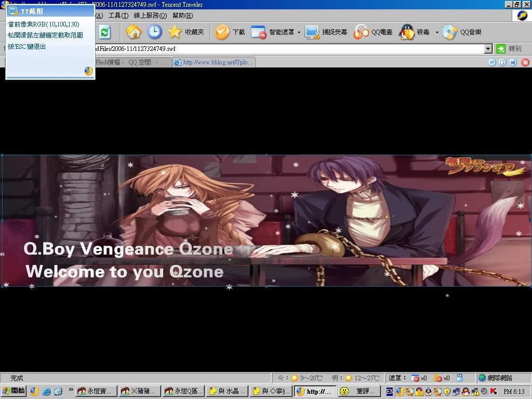Open the address bar dropdown list

tap(488, 48)
